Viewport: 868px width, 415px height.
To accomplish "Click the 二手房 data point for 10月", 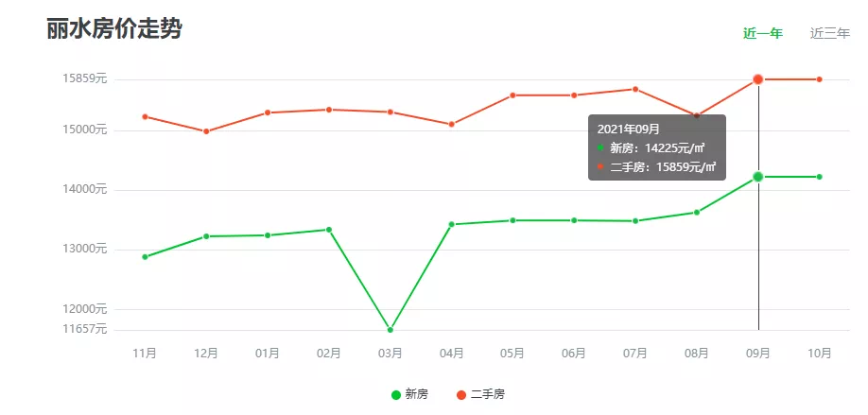I will 819,79.
